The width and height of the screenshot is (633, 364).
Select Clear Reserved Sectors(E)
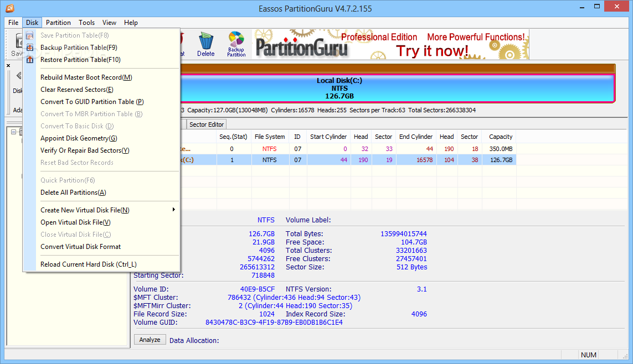[77, 90]
